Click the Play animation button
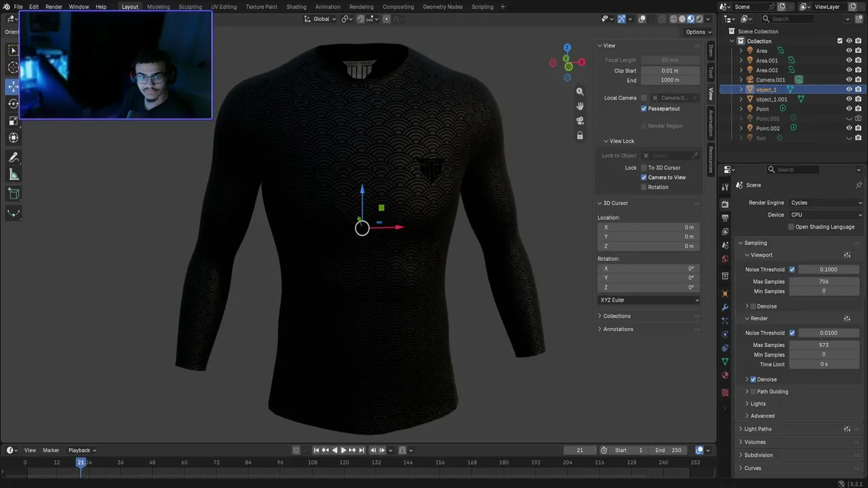Screen dimensions: 868x488 click(x=343, y=450)
